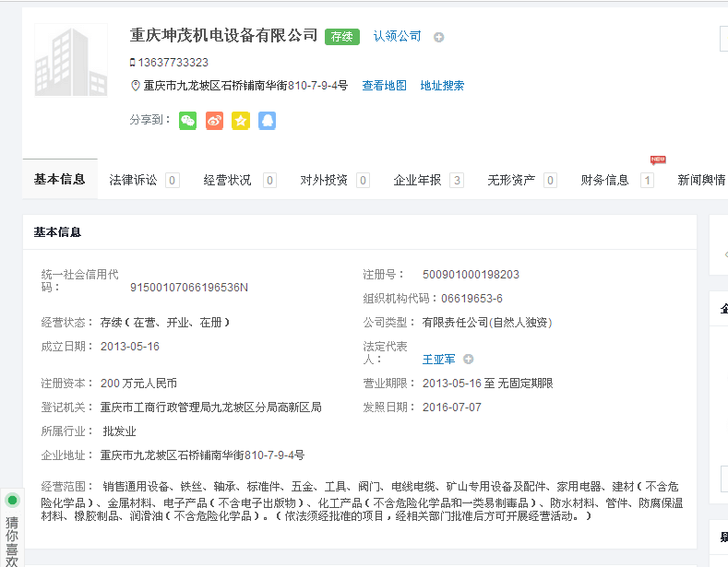Share to QZone with yellow star icon
Screen dimensions: 728x567
tap(241, 121)
